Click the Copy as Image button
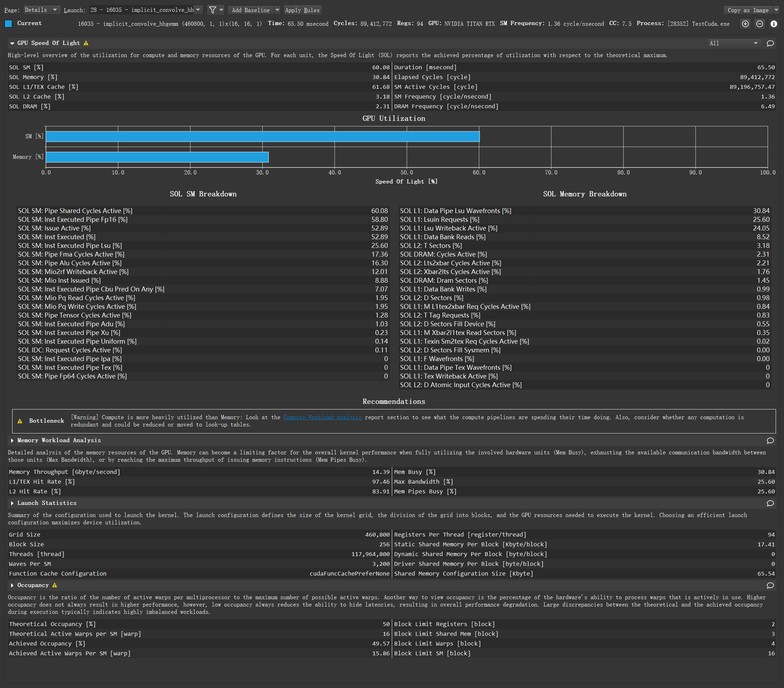Image resolution: width=784 pixels, height=688 pixels. tap(747, 10)
